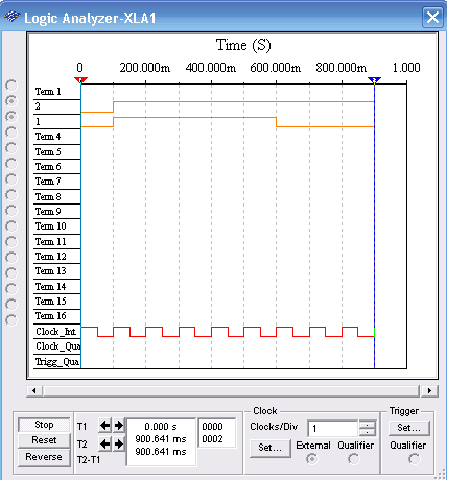Image resolution: width=450 pixels, height=484 pixels.
Task: Open Clock settings with Set button
Action: 270,448
